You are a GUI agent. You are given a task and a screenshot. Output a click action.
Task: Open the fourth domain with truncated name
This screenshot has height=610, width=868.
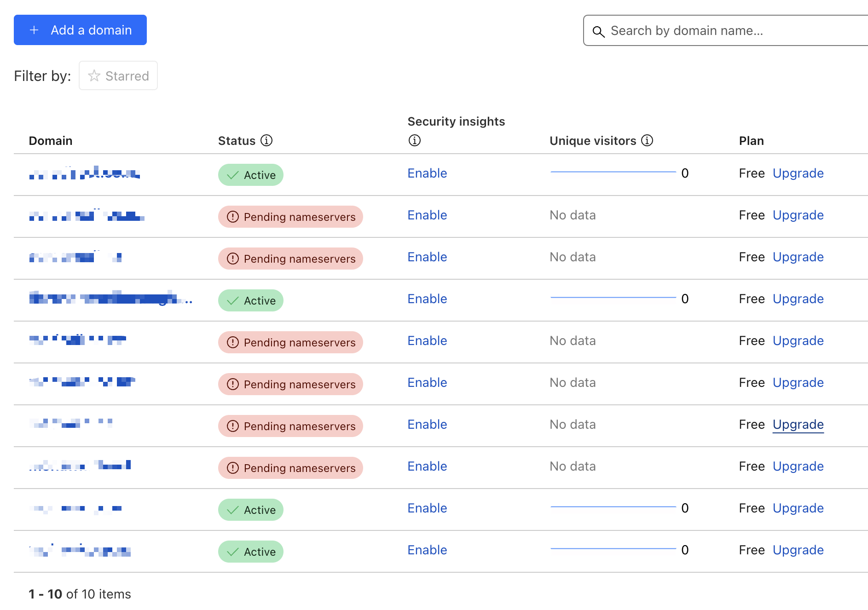pyautogui.click(x=110, y=299)
